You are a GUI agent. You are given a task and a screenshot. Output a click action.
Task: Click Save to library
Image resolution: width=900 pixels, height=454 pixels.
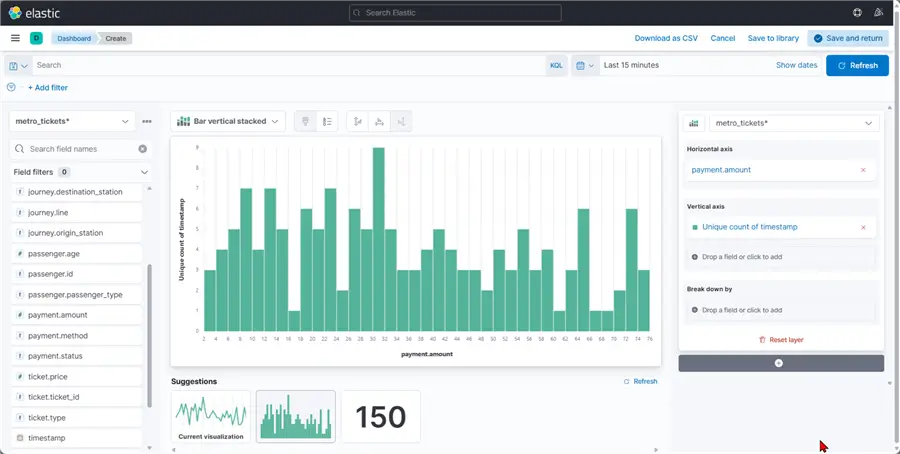coord(773,38)
